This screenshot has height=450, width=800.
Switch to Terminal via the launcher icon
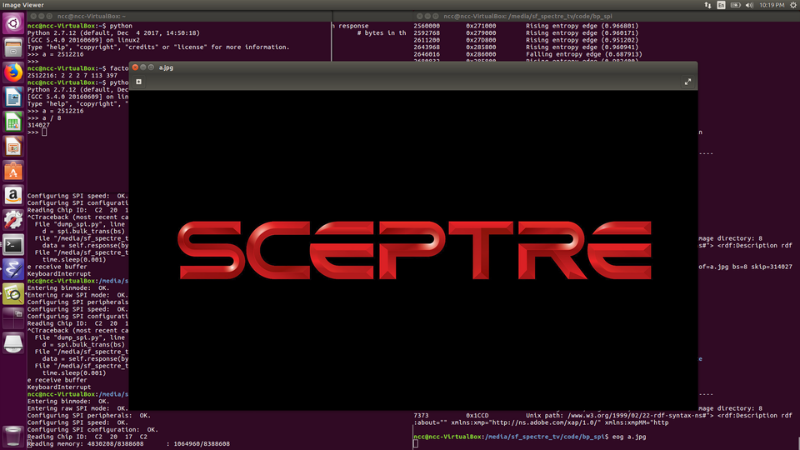point(13,245)
